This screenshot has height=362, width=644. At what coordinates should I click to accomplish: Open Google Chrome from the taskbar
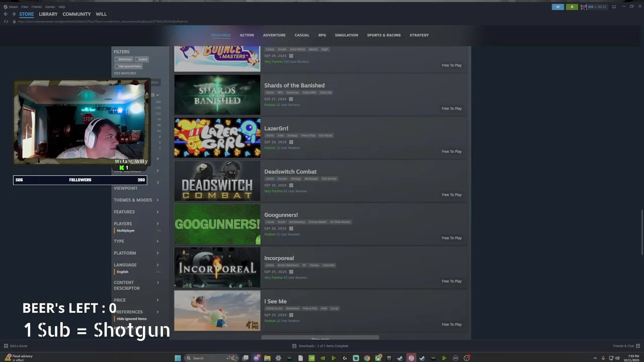[x=367, y=358]
